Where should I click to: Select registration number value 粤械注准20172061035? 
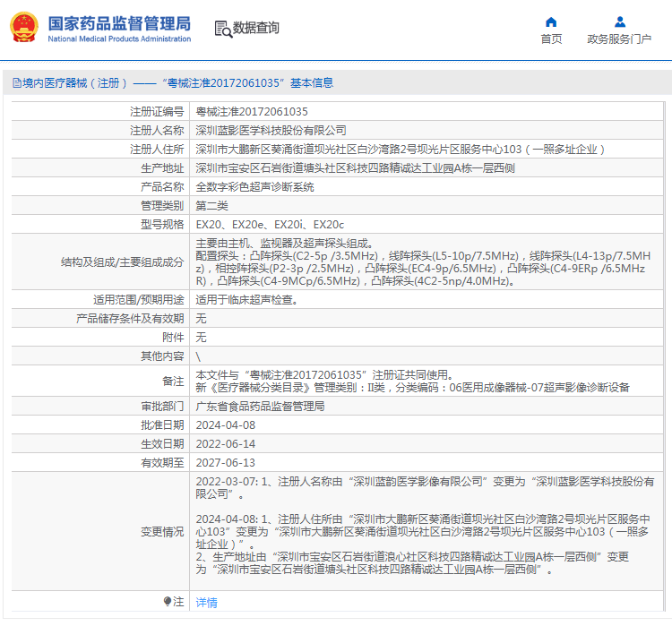click(x=252, y=111)
